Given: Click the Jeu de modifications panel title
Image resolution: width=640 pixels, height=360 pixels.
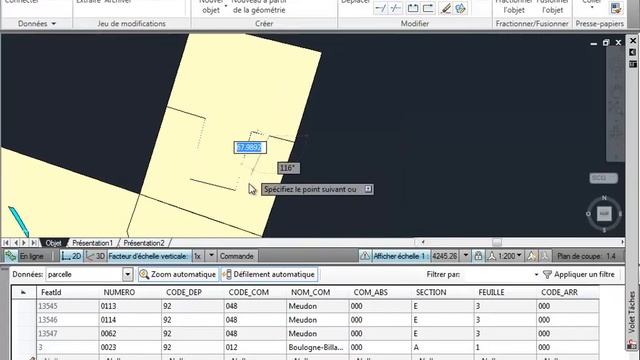Looking at the screenshot, I should pos(131,24).
